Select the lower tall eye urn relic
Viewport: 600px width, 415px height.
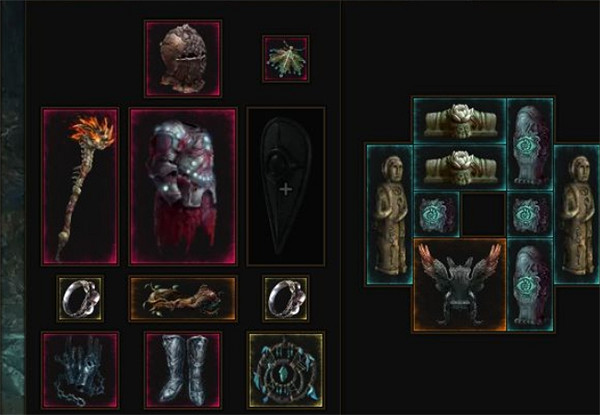pyautogui.click(x=530, y=285)
